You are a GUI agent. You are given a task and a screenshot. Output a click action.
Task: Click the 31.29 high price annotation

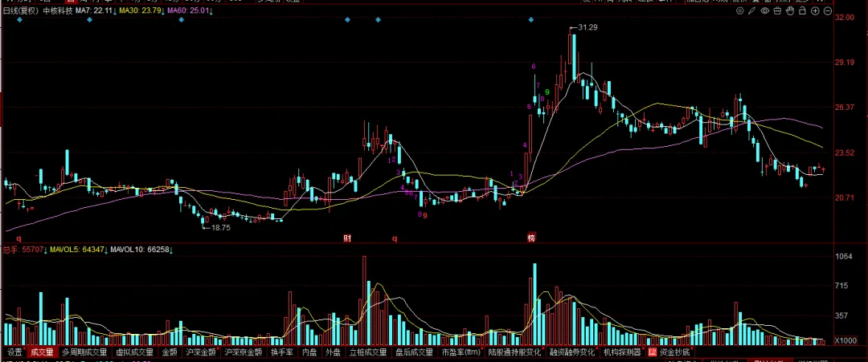(x=588, y=27)
